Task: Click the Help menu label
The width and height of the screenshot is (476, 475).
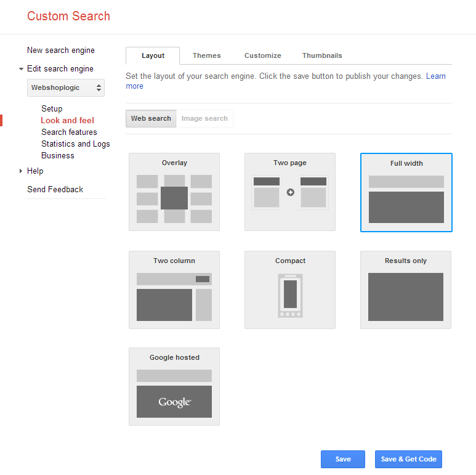Action: 35,171
